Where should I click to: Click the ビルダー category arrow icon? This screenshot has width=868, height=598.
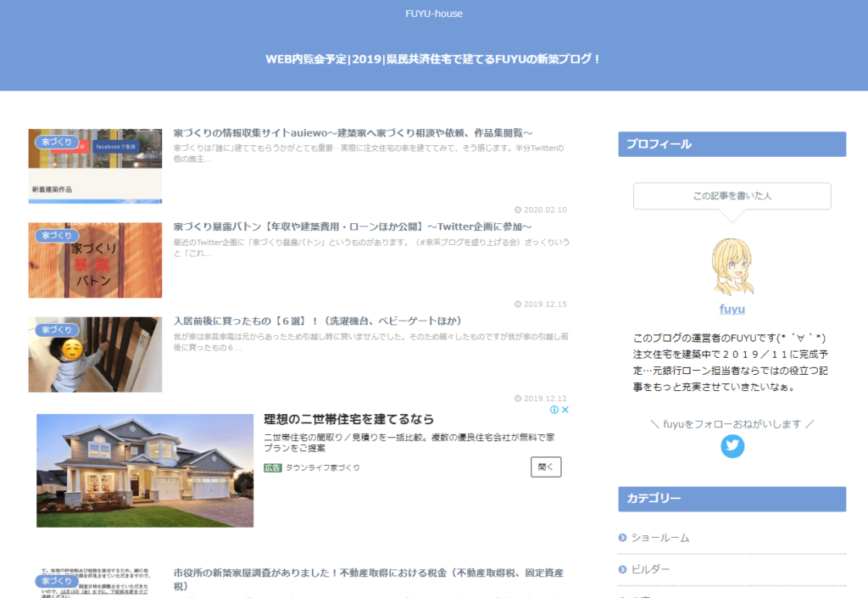pyautogui.click(x=623, y=569)
